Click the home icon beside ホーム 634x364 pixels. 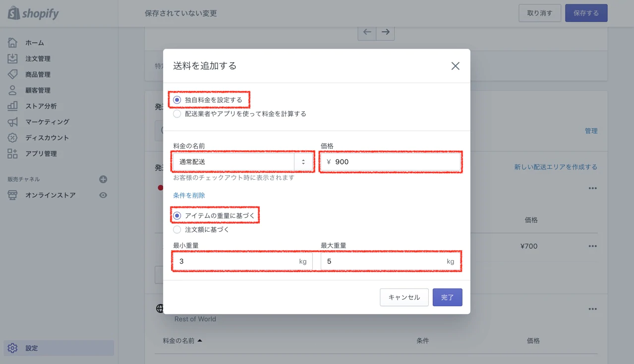tap(12, 43)
